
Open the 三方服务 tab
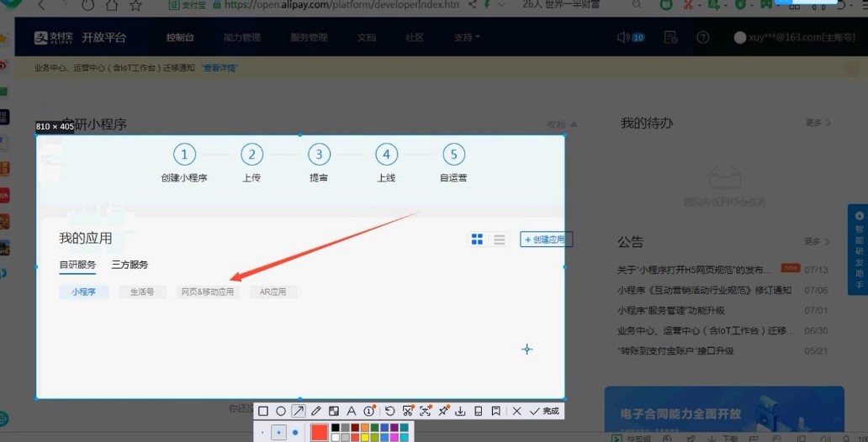(x=130, y=265)
